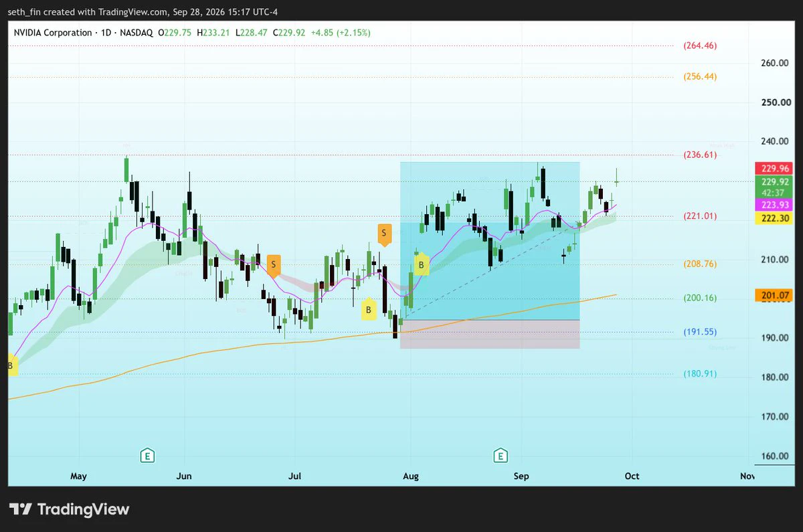Click Aug on the time axis
Screen dimensions: 803x532
click(x=410, y=476)
